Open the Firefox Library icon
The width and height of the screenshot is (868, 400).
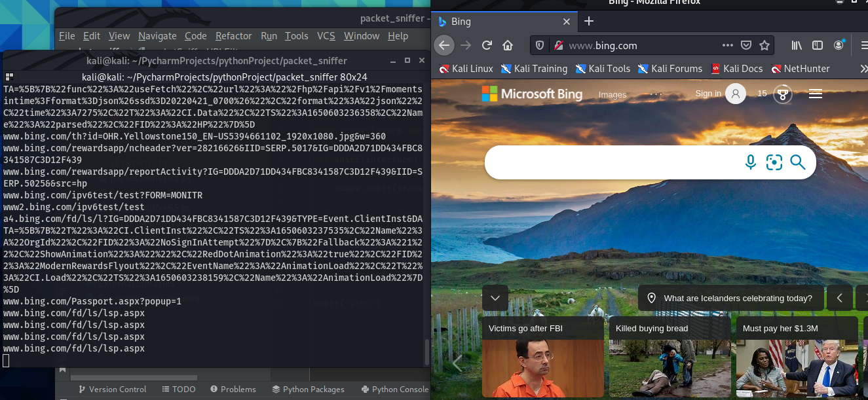(x=797, y=45)
